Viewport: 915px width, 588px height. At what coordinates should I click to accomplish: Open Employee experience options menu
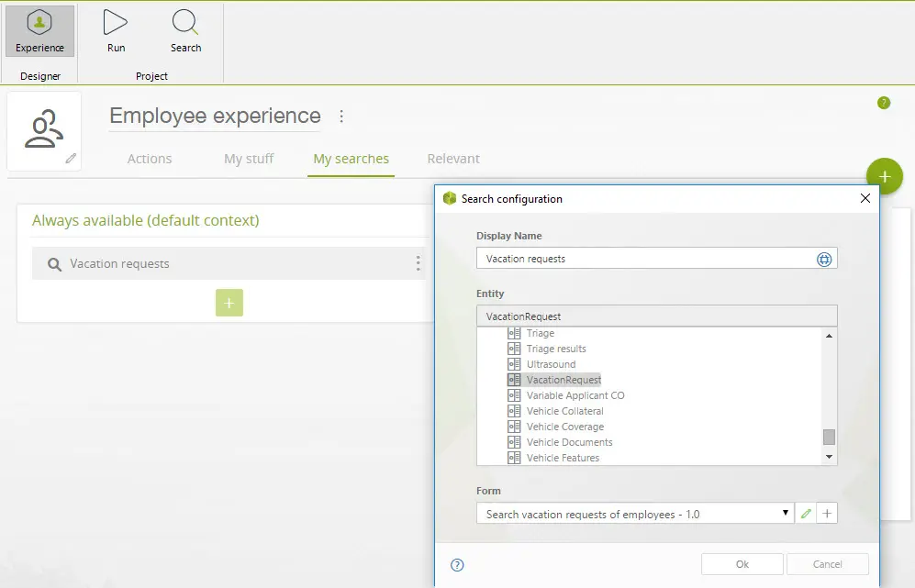(x=341, y=116)
